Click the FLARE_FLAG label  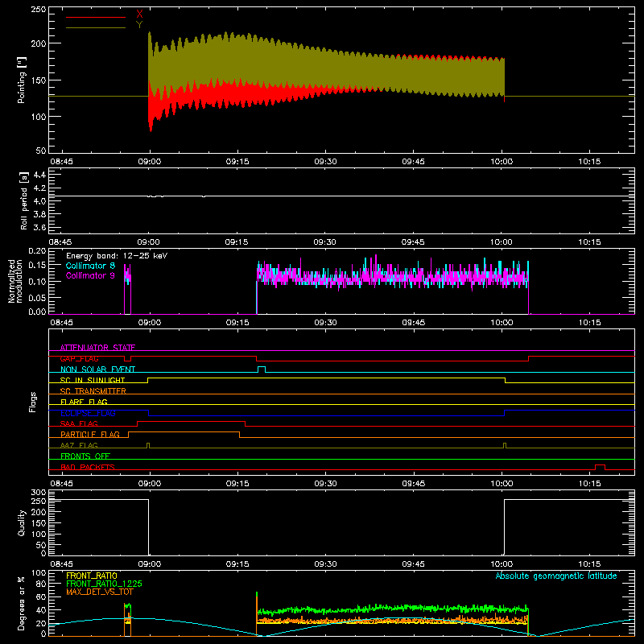[x=84, y=402]
